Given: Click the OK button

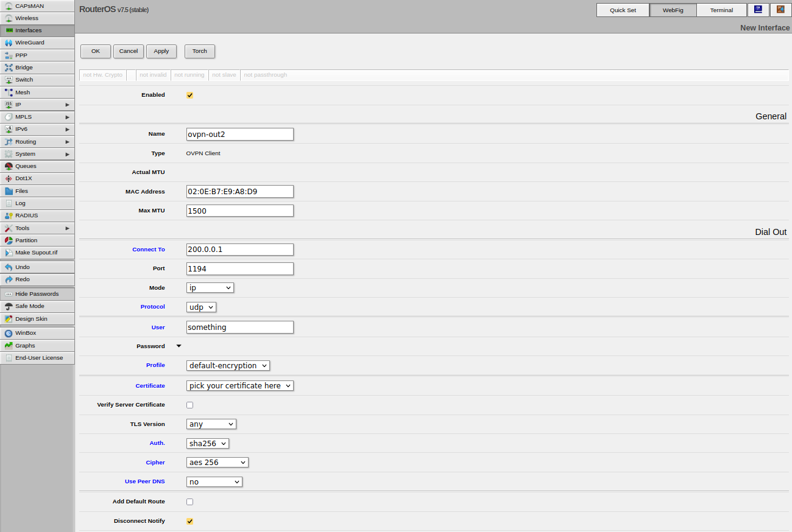Looking at the screenshot, I should pyautogui.click(x=96, y=51).
